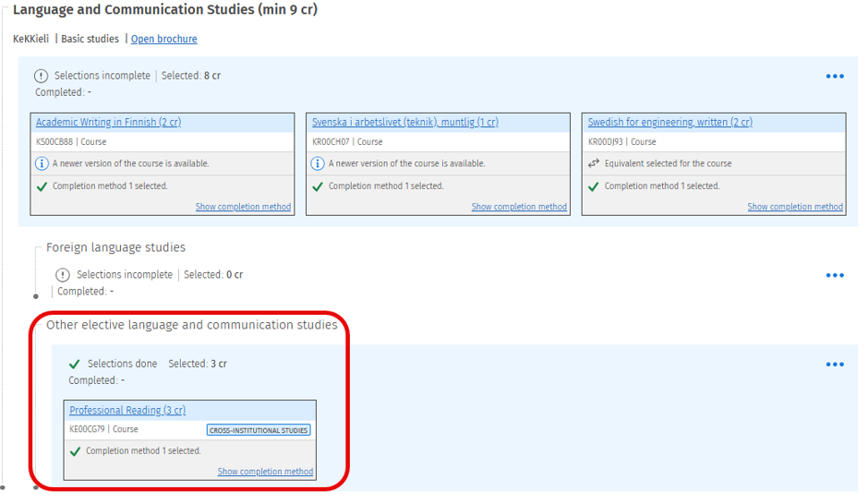Click the Selected: 8 cr text
The image size is (868, 503).
(x=191, y=76)
